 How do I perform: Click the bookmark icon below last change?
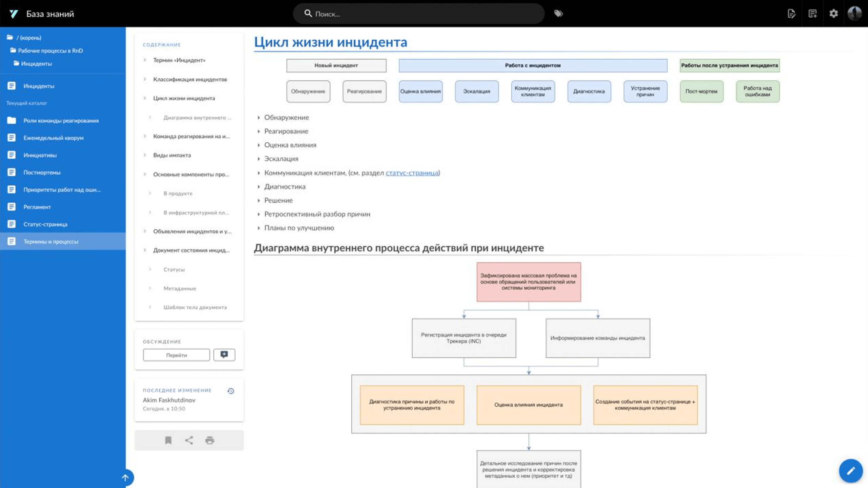[168, 440]
